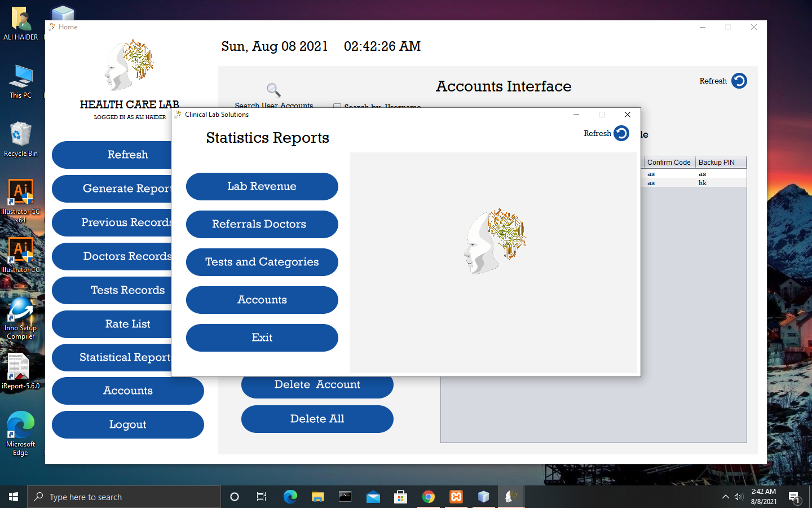Viewport: 812px width, 508px height.
Task: Click Delete All in Accounts Interface
Action: [x=317, y=419]
